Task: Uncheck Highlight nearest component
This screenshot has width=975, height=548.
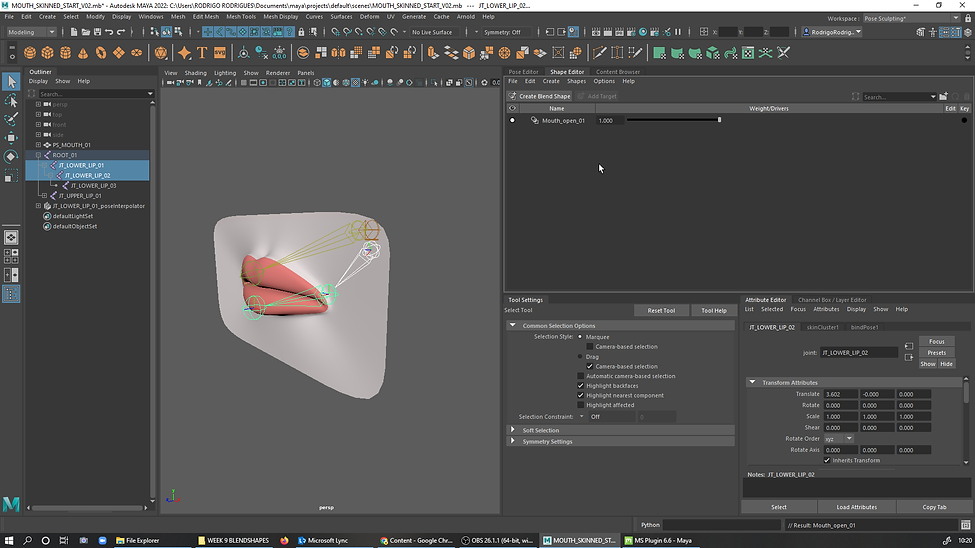Action: pos(581,395)
